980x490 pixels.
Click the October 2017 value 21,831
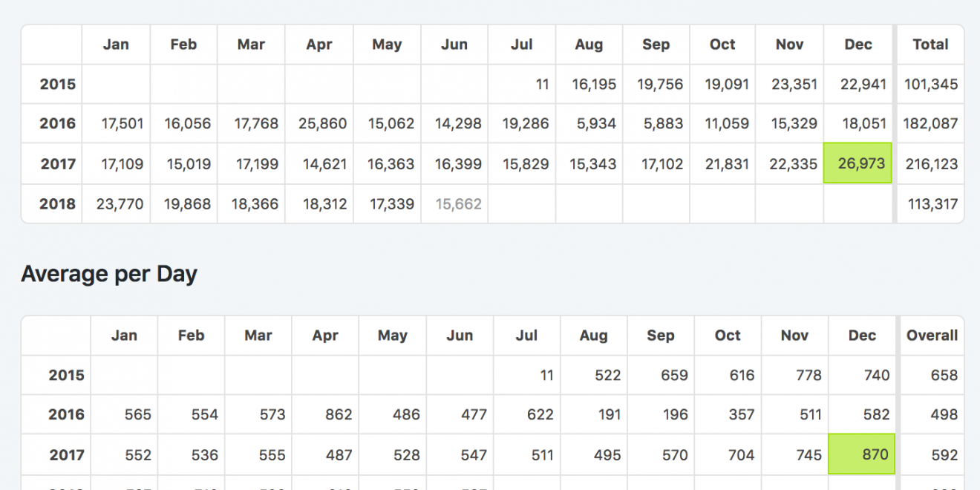[727, 164]
